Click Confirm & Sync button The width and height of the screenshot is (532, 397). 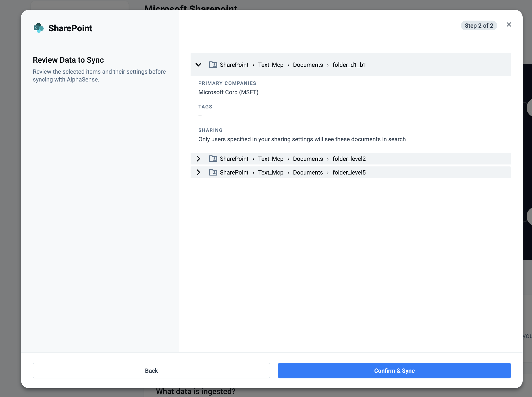[x=394, y=371]
